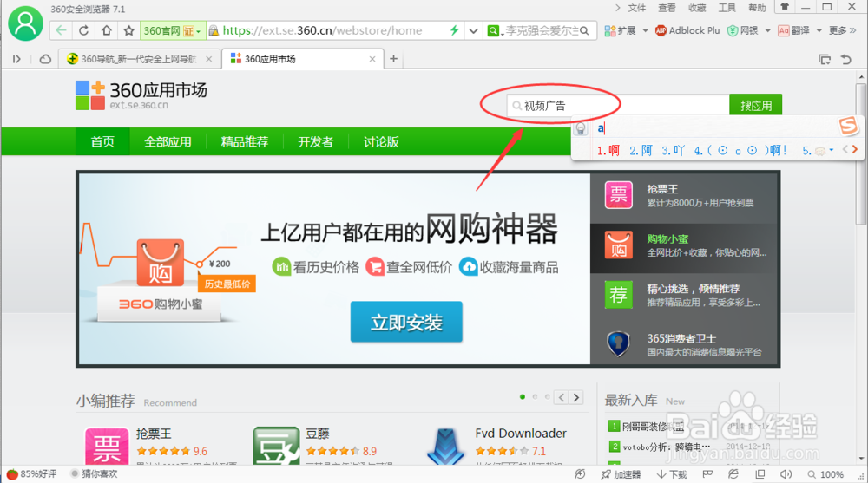Open the 全部应用 navigation item

(168, 141)
